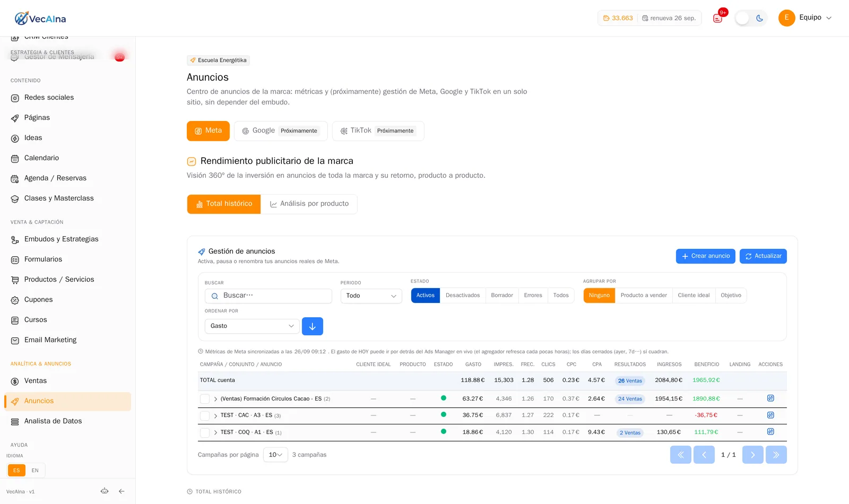Expand the TEST · COQ · A1 campaign
The width and height of the screenshot is (849, 504).
click(x=215, y=432)
